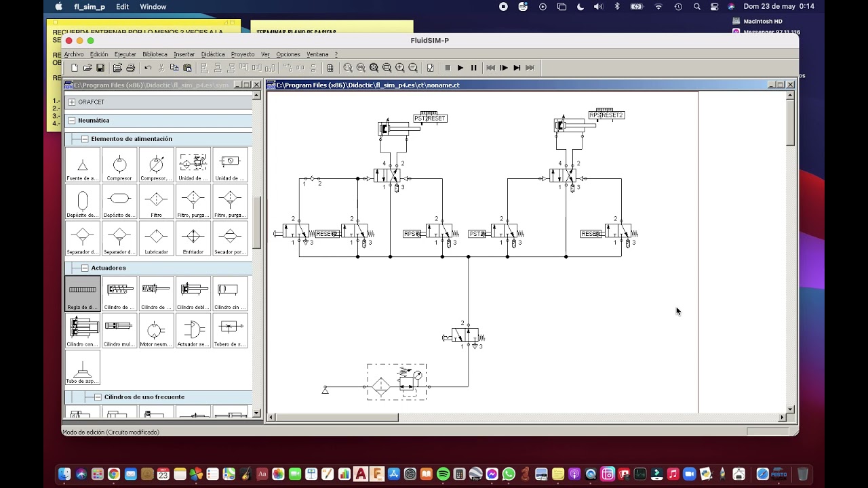Click the service unit symbol on canvas
Image resolution: width=868 pixels, height=488 pixels.
pos(397,382)
